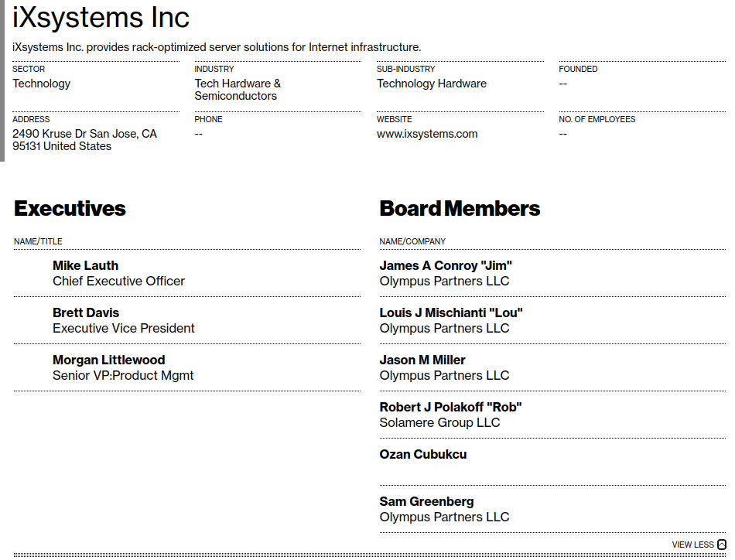Click Morgan Littlewood's name
735x560 pixels.
pyautogui.click(x=109, y=360)
